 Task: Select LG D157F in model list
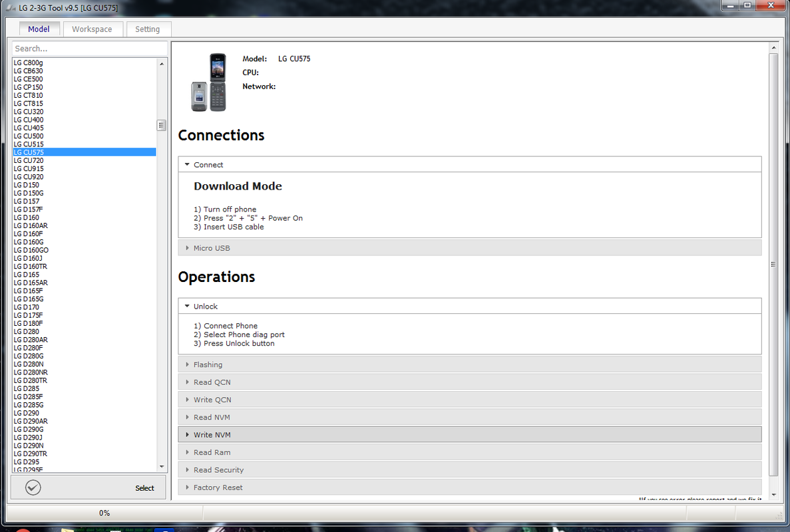coord(84,209)
